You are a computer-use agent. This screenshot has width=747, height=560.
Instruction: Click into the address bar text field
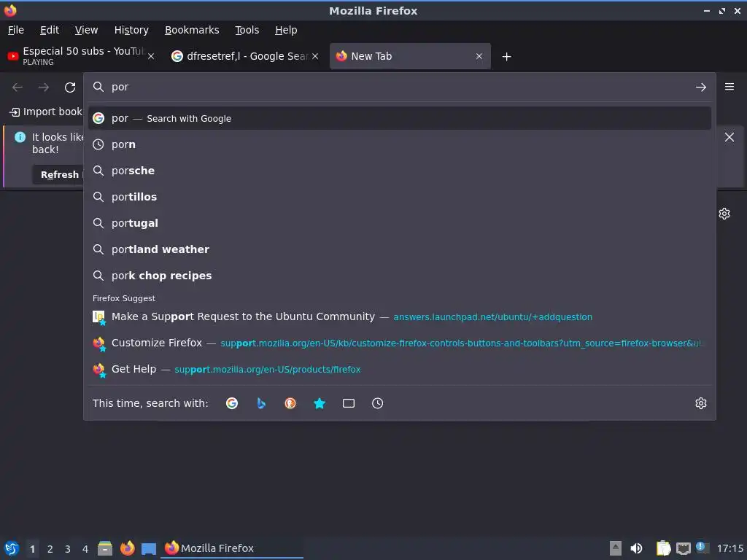(399, 87)
